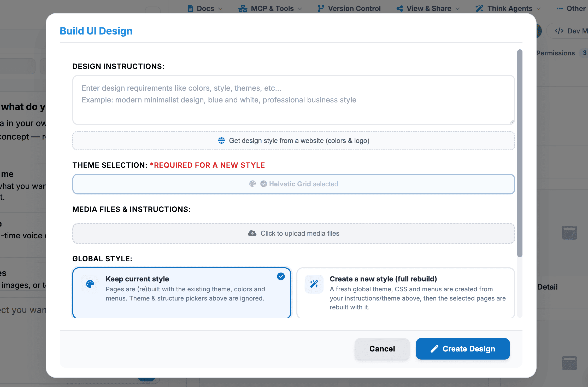Click the palette icon in Keep current style
The image size is (588, 387).
tap(90, 284)
